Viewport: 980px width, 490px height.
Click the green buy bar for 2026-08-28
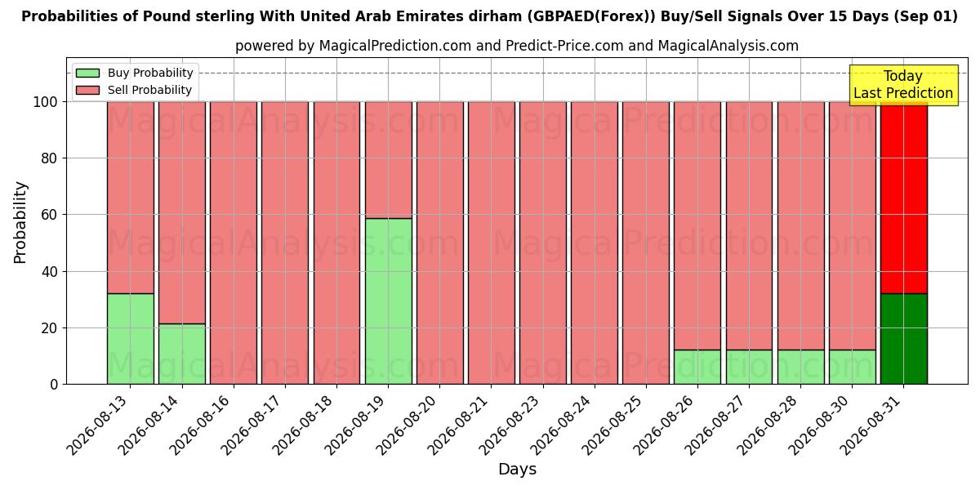tap(800, 367)
